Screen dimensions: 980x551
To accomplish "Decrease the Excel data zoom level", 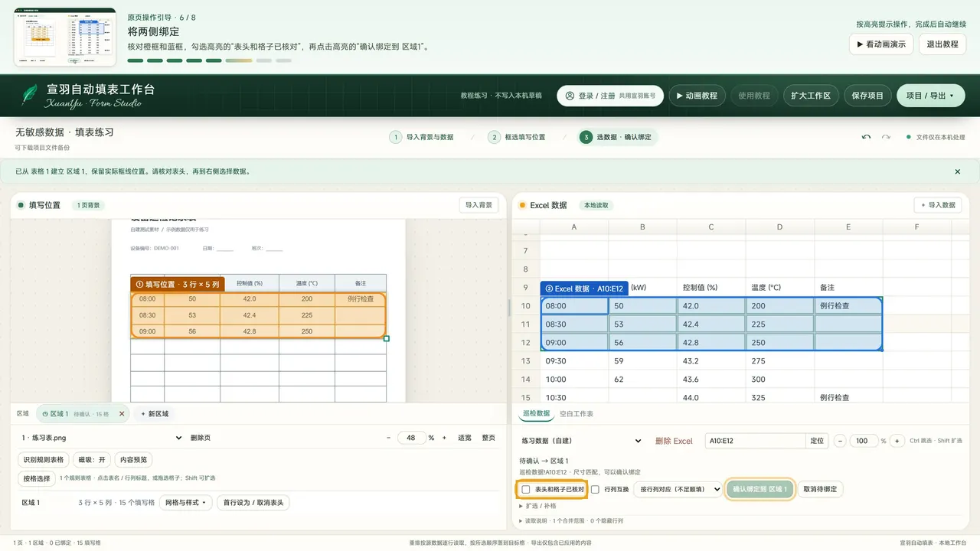I will click(x=840, y=441).
